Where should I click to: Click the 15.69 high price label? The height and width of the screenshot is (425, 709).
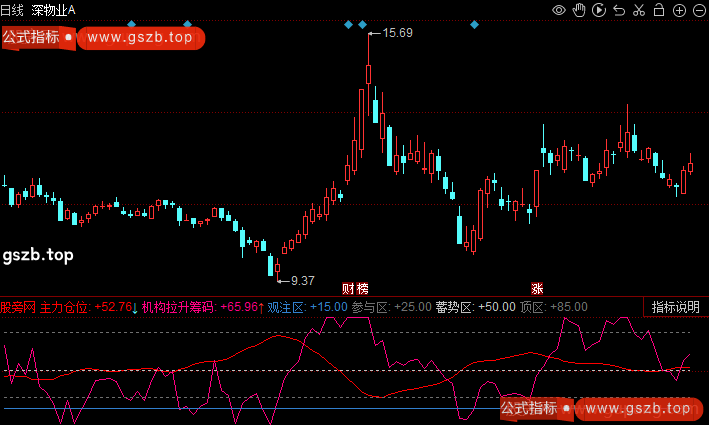tap(397, 33)
